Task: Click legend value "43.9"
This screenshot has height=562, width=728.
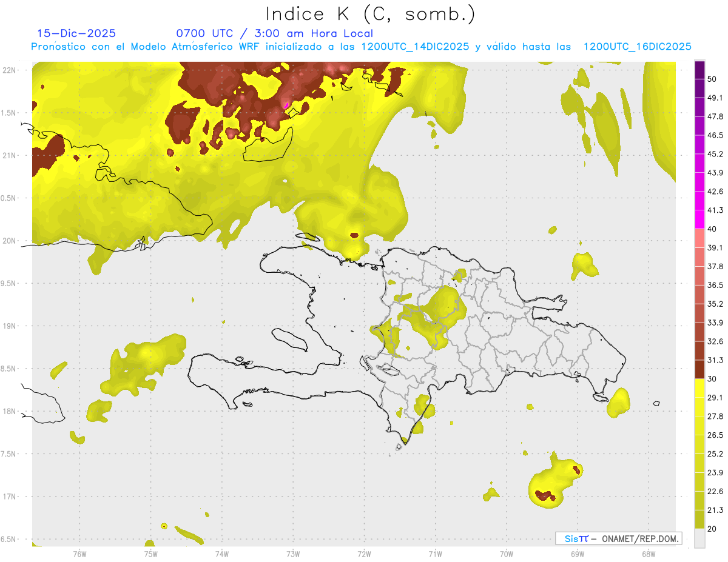Action: tap(715, 173)
